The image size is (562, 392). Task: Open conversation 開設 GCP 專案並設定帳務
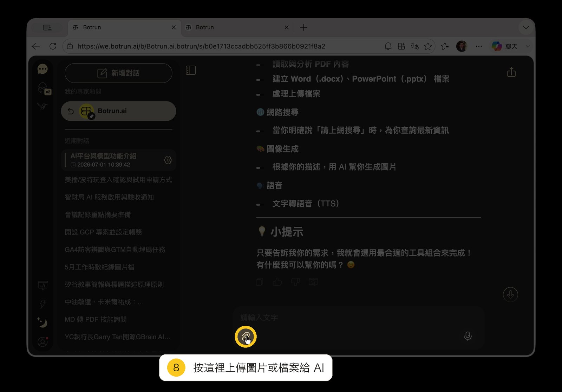pyautogui.click(x=103, y=232)
